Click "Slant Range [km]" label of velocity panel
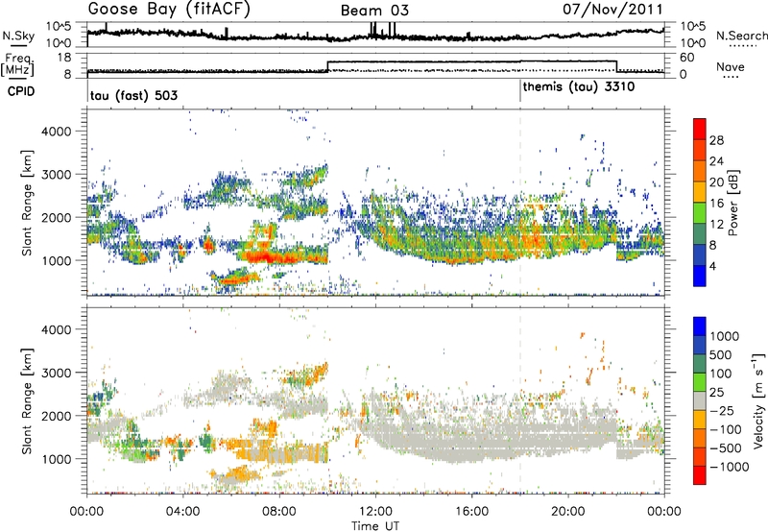The width and height of the screenshot is (768, 532). tap(28, 400)
